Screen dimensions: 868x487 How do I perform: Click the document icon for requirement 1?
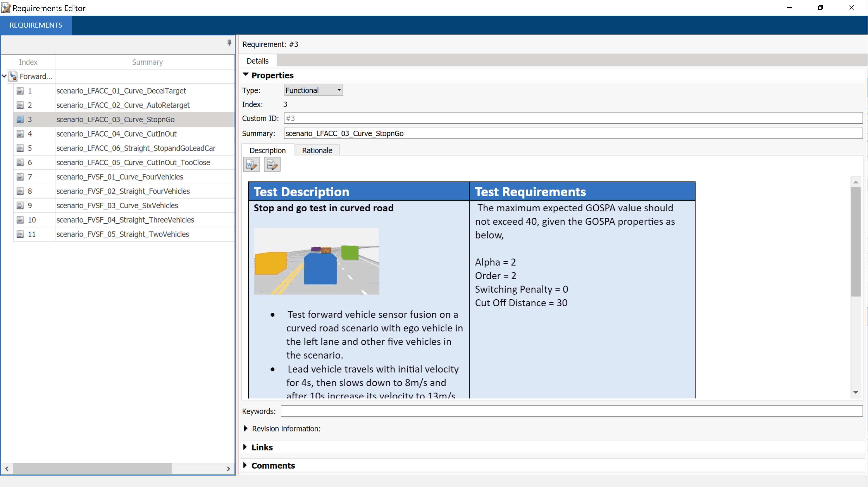click(20, 91)
